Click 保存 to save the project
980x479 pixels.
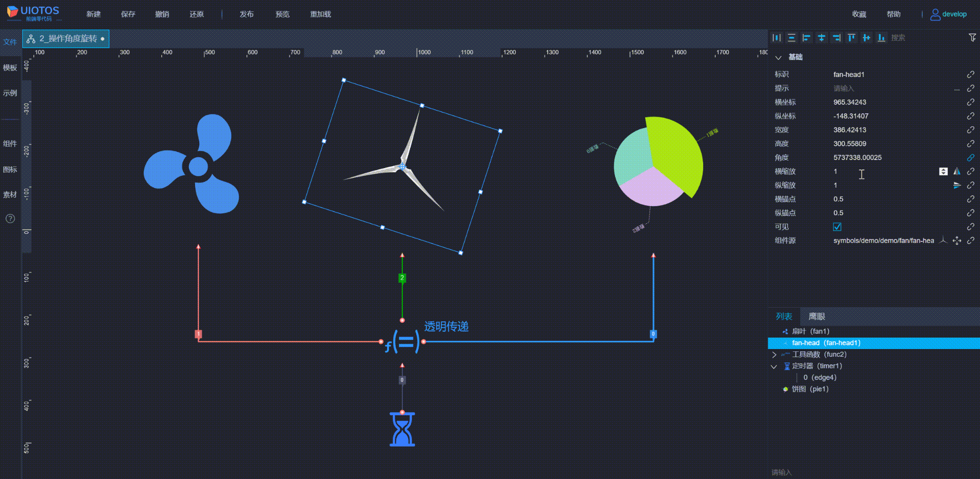(128, 14)
